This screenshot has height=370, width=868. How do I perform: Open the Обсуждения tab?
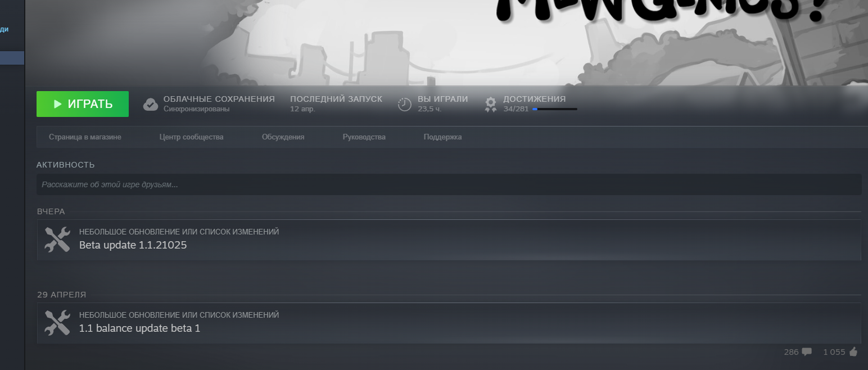click(283, 137)
